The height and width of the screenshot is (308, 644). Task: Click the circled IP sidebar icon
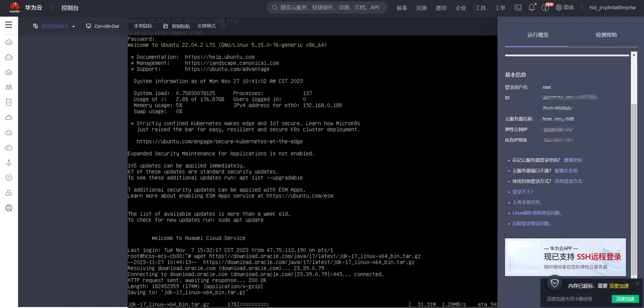(9, 178)
